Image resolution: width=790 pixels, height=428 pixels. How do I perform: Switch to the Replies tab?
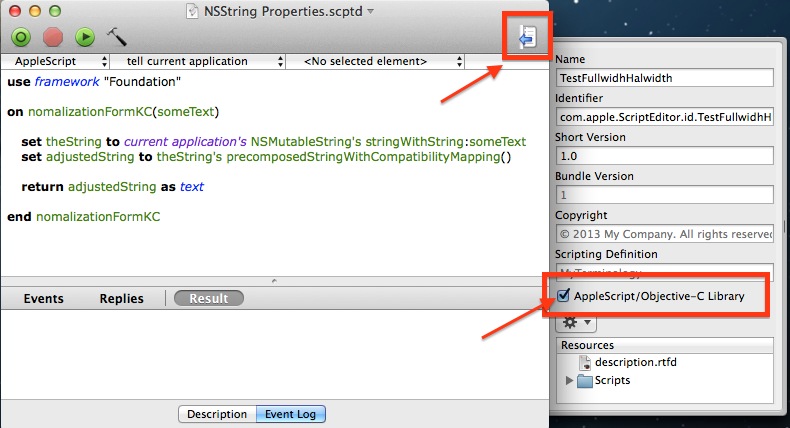point(121,298)
